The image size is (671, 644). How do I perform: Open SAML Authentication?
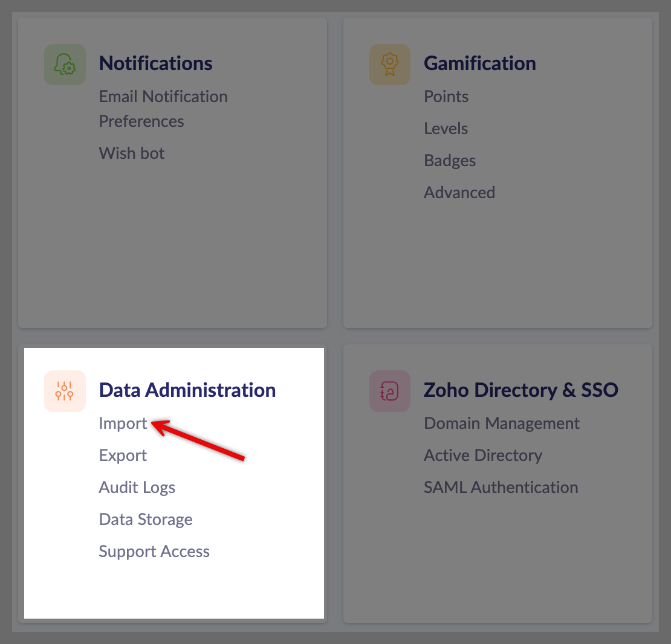pyautogui.click(x=501, y=488)
